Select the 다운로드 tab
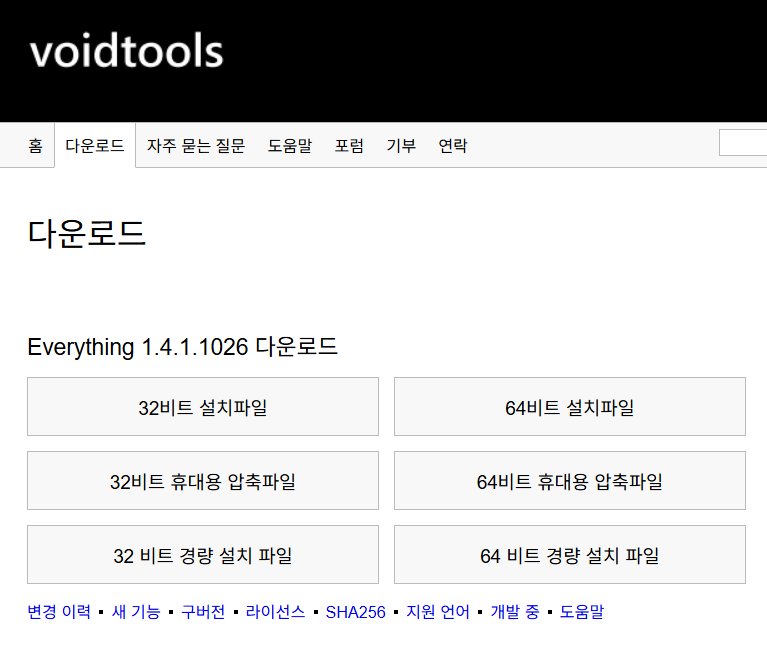 coord(95,146)
